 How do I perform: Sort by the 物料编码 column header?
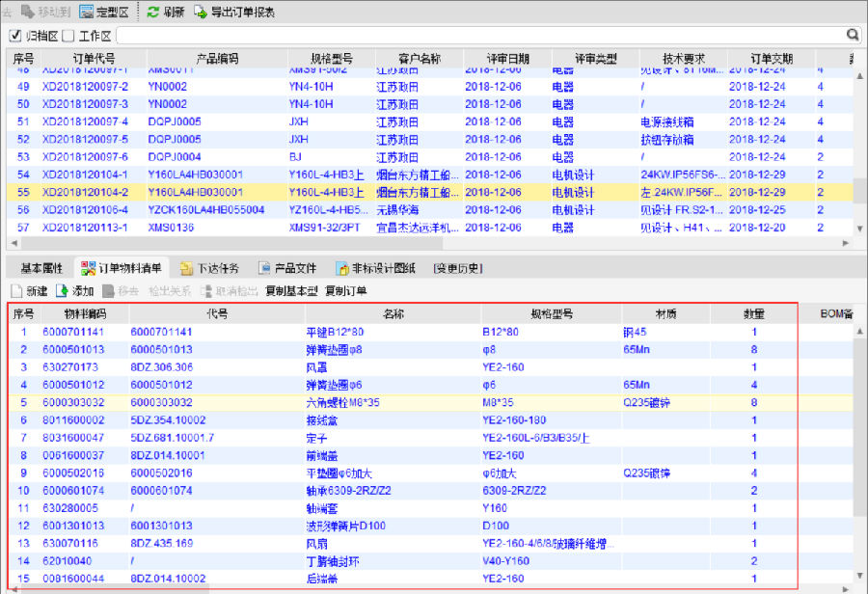pos(85,313)
